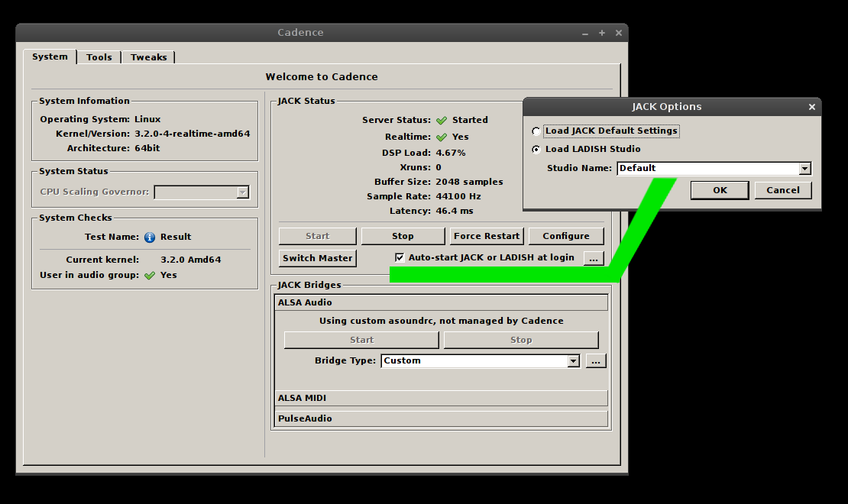Open the Bridge Type dropdown arrow
Viewport: 848px width, 504px height.
coord(573,360)
